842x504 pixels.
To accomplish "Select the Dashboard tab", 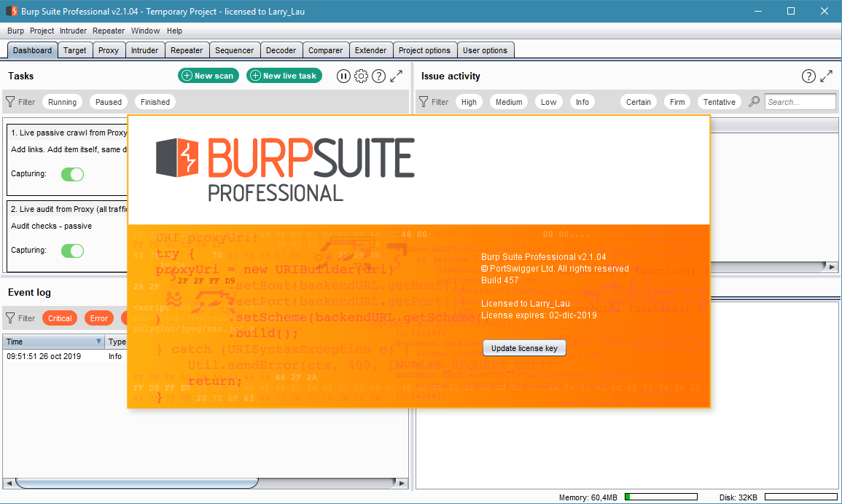I will (32, 50).
